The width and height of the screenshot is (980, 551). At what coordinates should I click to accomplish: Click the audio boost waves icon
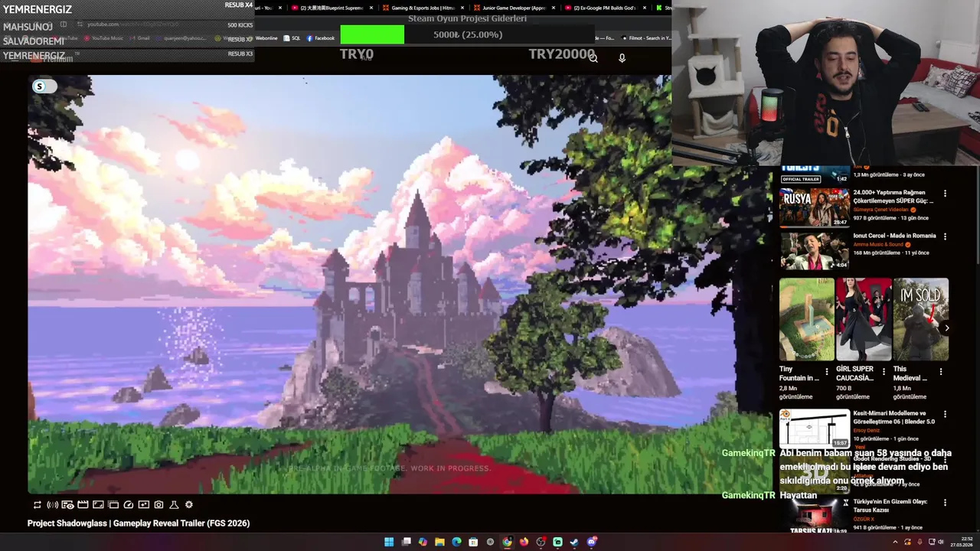pyautogui.click(x=52, y=505)
